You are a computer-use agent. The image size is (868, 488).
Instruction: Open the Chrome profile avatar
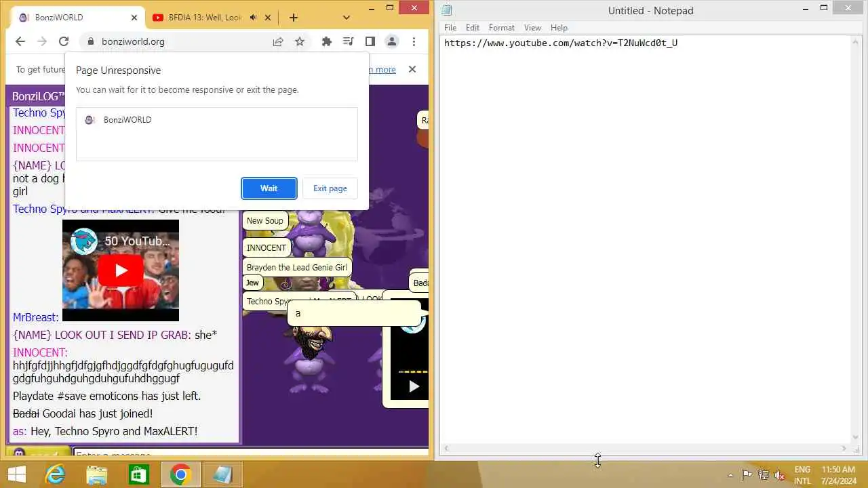(391, 41)
